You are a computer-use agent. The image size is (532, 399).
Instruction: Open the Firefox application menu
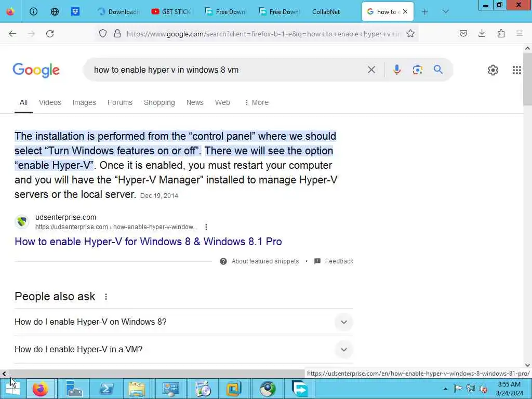(x=520, y=33)
